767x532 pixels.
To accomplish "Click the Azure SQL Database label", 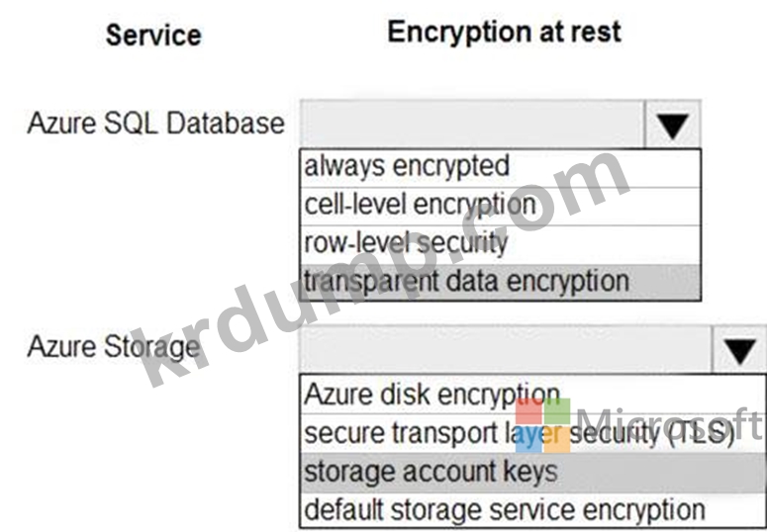I will coord(156,123).
